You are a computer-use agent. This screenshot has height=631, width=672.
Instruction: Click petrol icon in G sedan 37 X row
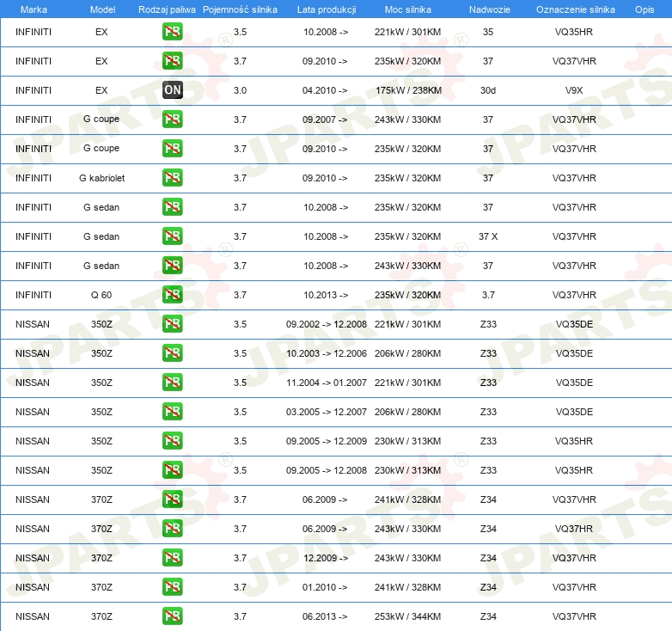173,236
